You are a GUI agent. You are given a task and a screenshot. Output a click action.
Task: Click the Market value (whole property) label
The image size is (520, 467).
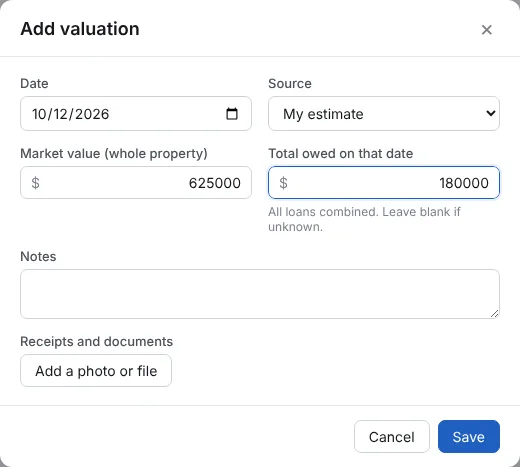pyautogui.click(x=114, y=154)
